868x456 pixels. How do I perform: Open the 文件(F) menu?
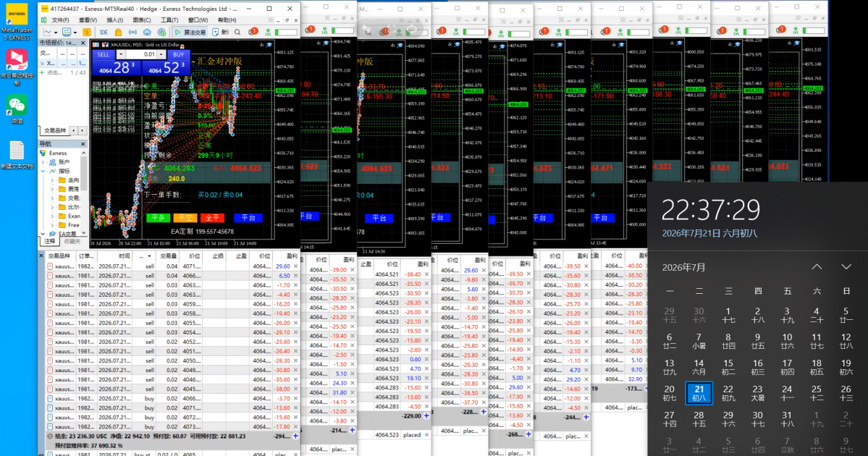click(x=60, y=20)
